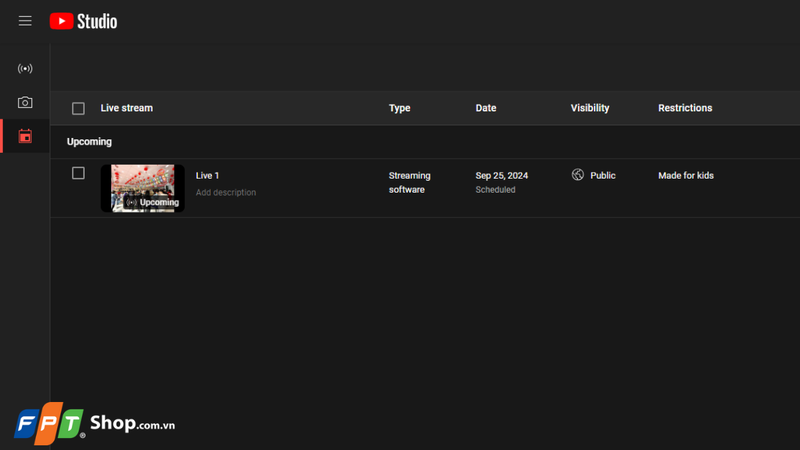Open the Live 1 stream title
The image size is (800, 450).
click(x=207, y=176)
